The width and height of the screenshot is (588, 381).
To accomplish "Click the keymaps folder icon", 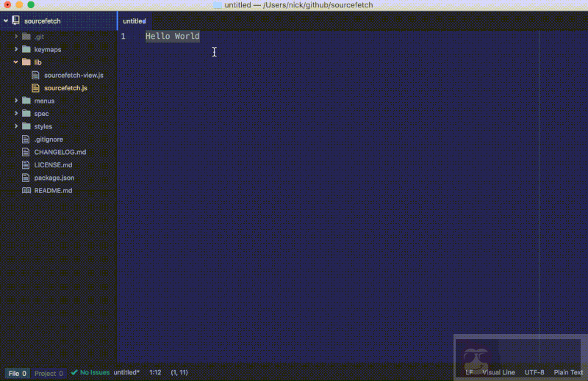I will pyautogui.click(x=26, y=49).
